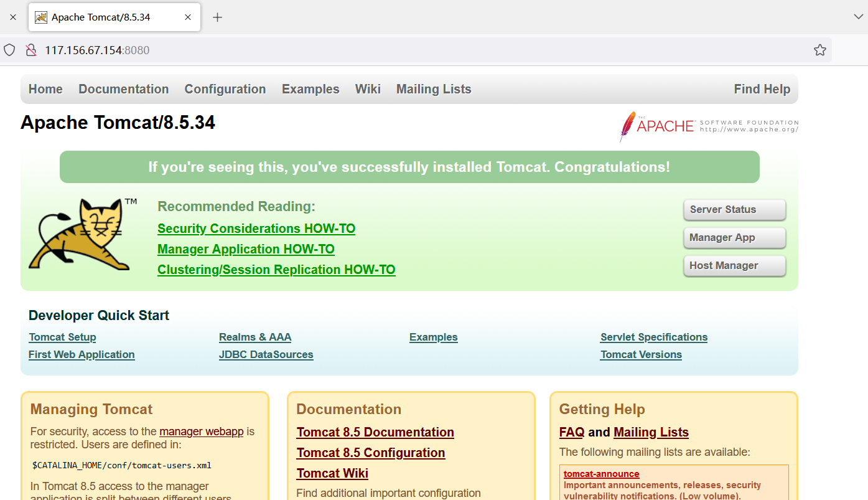Open the Home navigation item
This screenshot has width=868, height=500.
[45, 89]
